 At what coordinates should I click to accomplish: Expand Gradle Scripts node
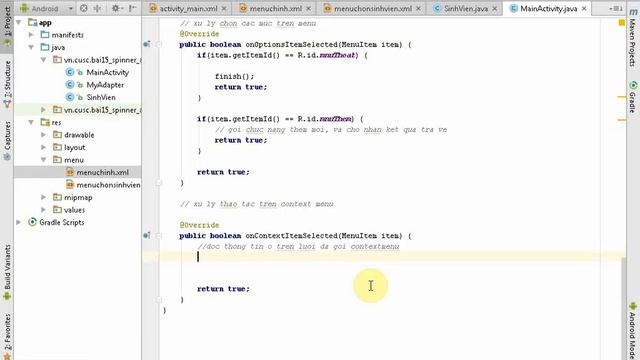pos(19,222)
